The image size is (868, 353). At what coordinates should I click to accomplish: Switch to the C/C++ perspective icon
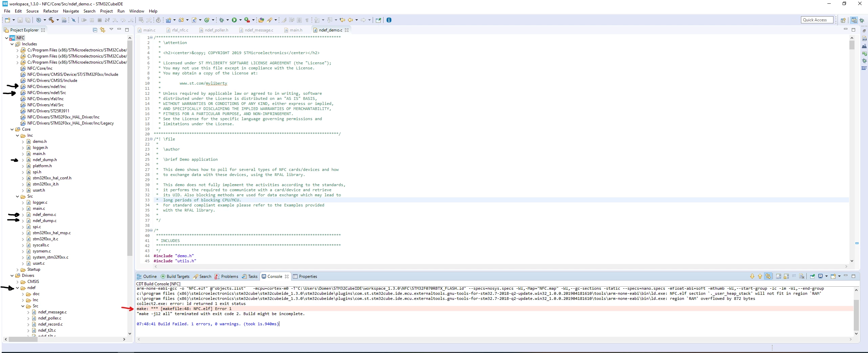pyautogui.click(x=854, y=20)
